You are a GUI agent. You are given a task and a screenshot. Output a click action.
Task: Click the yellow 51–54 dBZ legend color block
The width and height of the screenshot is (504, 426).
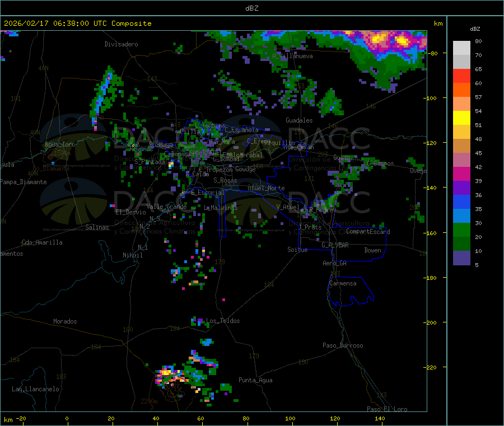click(x=461, y=118)
